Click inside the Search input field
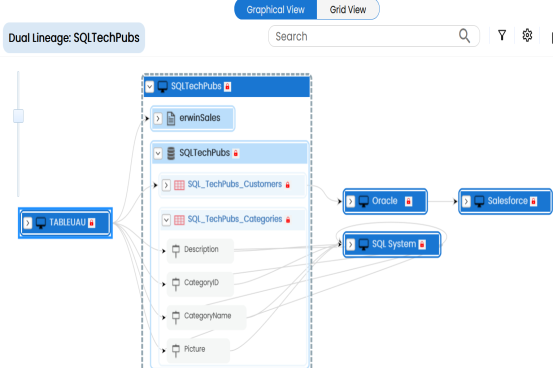This screenshot has width=553, height=368. coord(363,36)
